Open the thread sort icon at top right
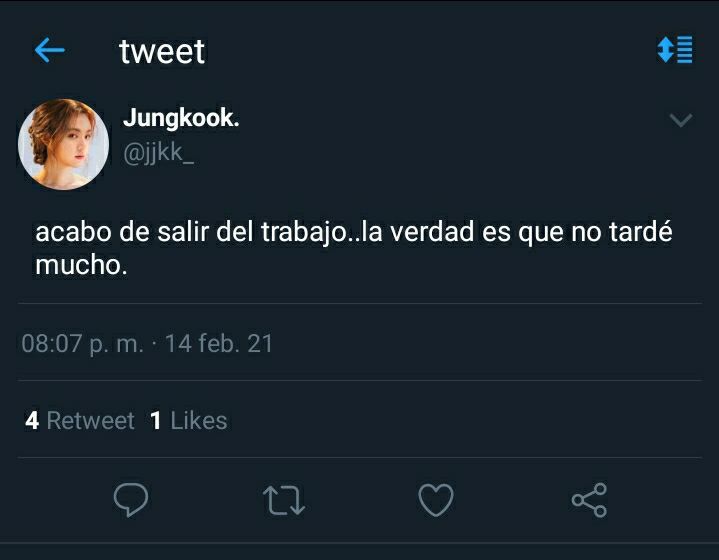 pyautogui.click(x=675, y=50)
